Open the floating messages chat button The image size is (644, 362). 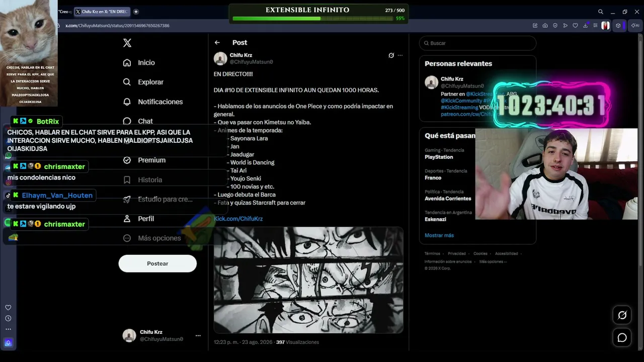coord(622,337)
